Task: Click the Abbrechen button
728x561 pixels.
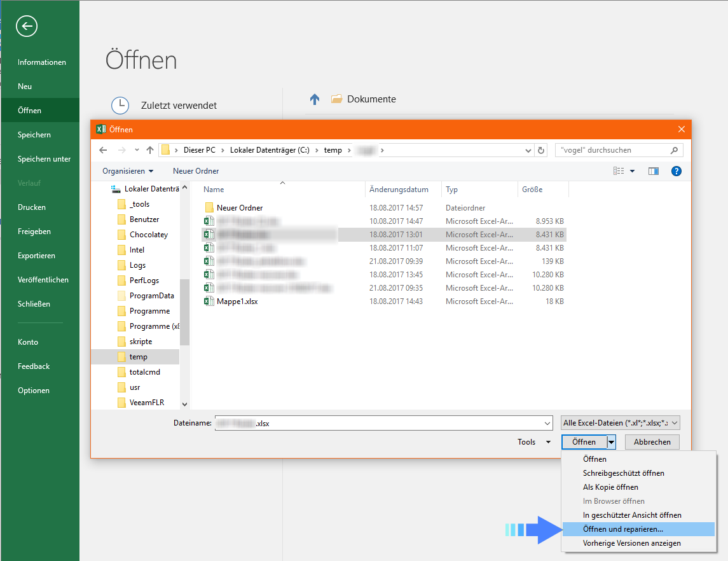Action: coord(652,441)
